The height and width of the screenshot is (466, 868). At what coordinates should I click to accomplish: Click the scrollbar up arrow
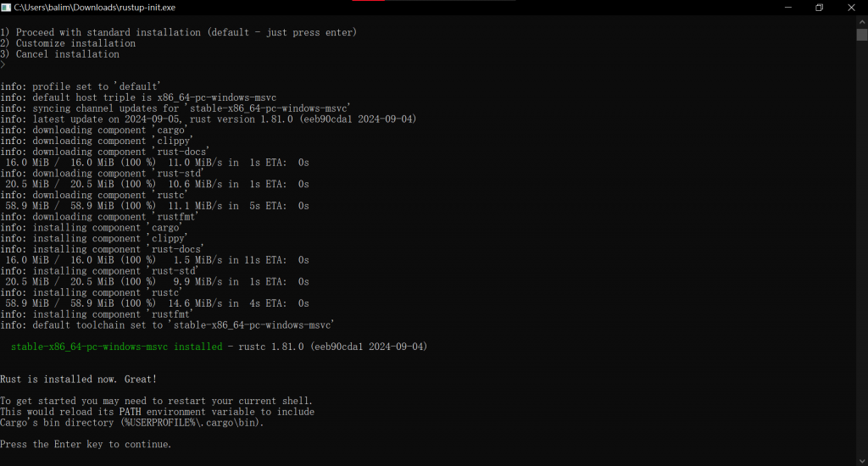[x=862, y=21]
